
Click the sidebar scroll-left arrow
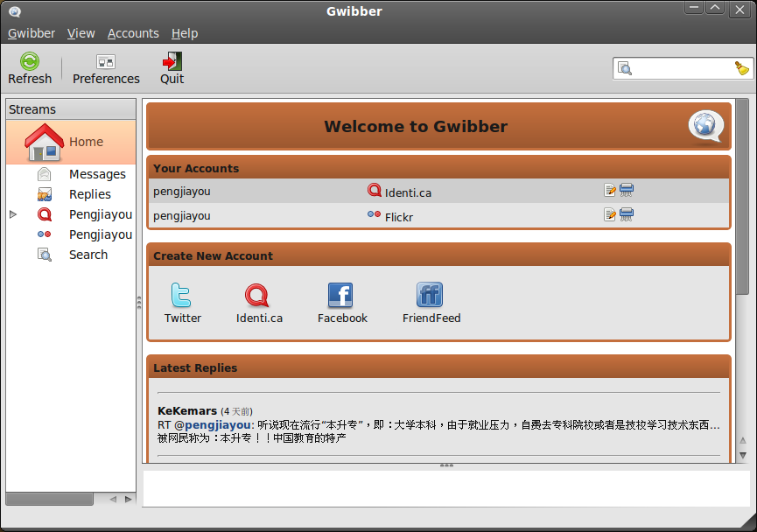[113, 499]
